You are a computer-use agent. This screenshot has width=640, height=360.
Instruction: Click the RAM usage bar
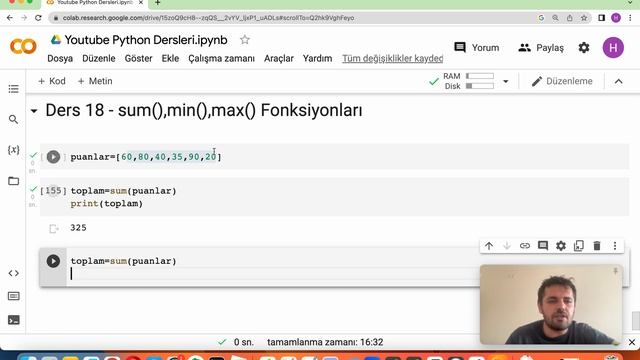pos(480,76)
